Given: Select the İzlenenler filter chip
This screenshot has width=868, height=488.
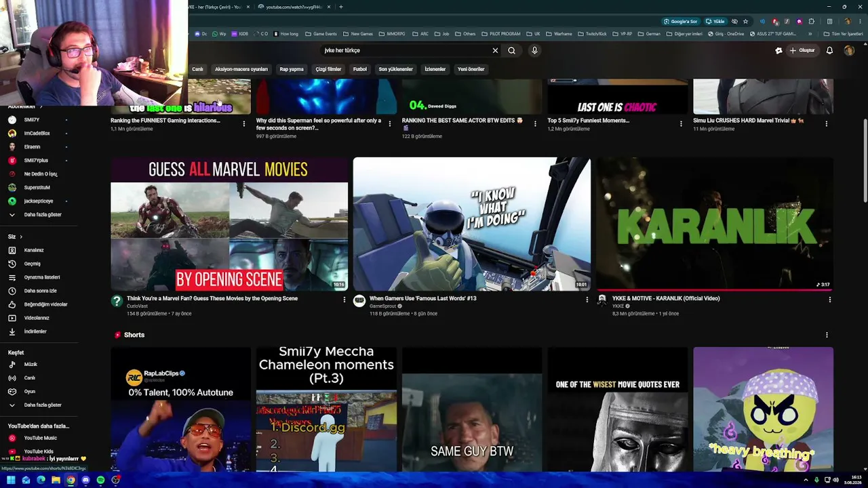Looking at the screenshot, I should point(435,69).
